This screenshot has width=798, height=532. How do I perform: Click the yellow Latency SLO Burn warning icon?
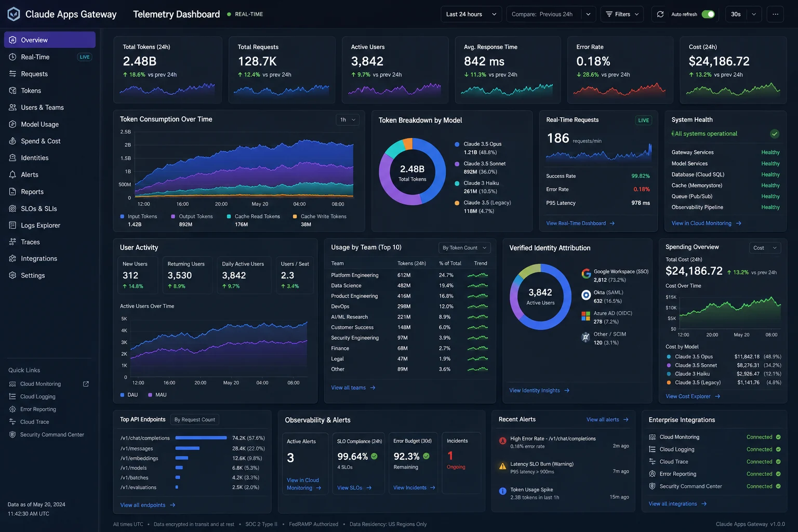click(x=502, y=466)
